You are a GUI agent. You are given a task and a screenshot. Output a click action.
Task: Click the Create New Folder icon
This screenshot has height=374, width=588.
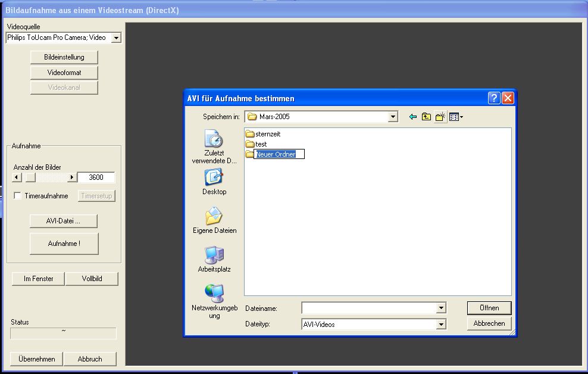(x=440, y=117)
